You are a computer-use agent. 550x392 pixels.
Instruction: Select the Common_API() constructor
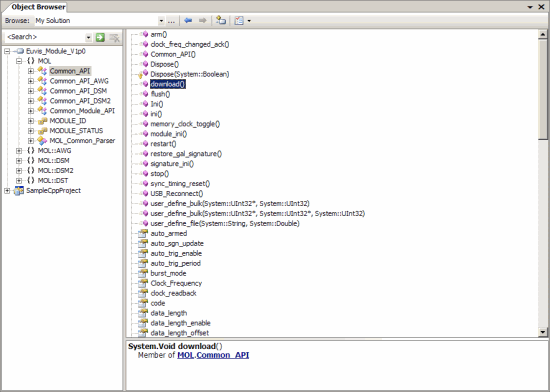click(x=173, y=54)
